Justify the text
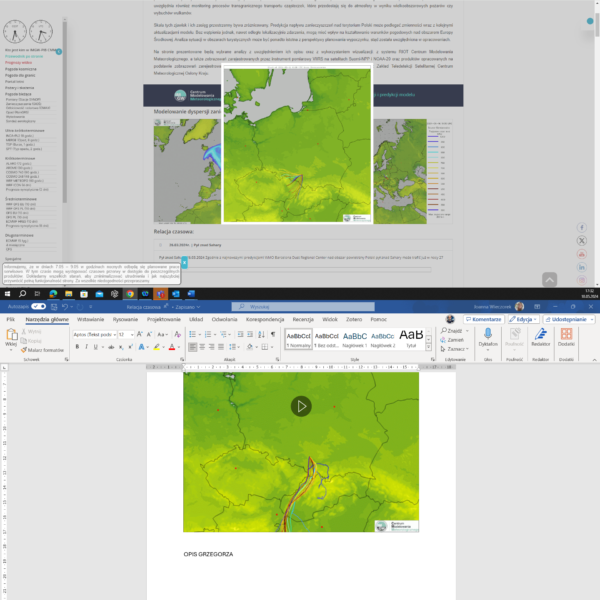The width and height of the screenshot is (600, 600). click(x=221, y=347)
